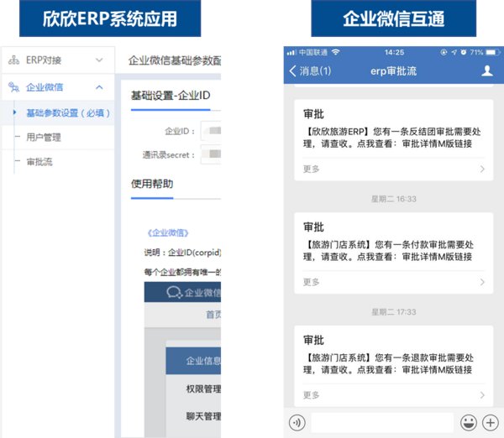Click 权限管理 in help screenshot
The width and height of the screenshot is (504, 438).
click(x=203, y=388)
